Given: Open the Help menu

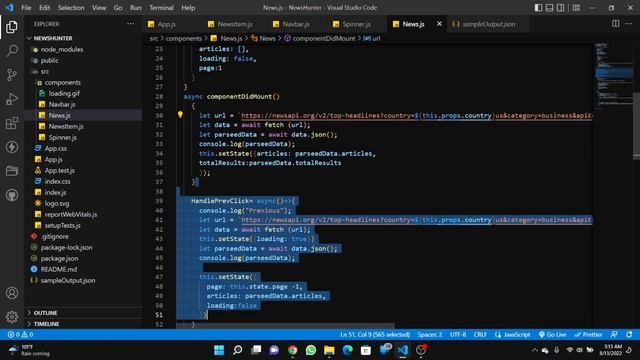Looking at the screenshot, I should [x=188, y=7].
